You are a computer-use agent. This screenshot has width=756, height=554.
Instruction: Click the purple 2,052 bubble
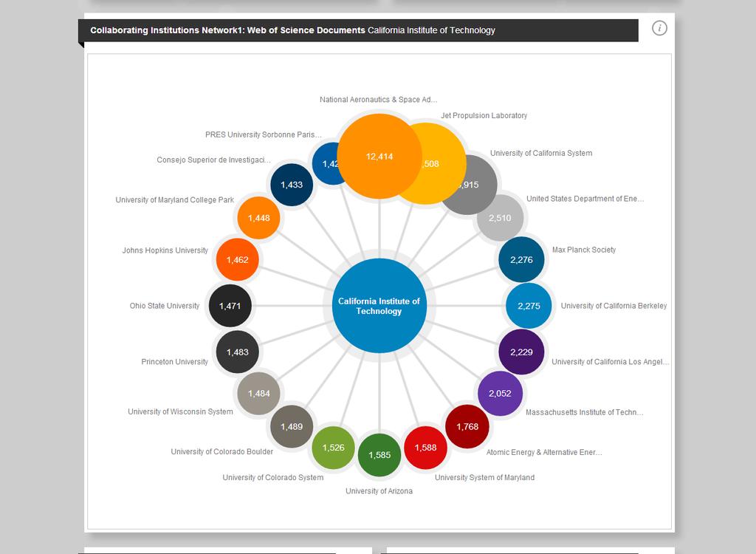(500, 393)
